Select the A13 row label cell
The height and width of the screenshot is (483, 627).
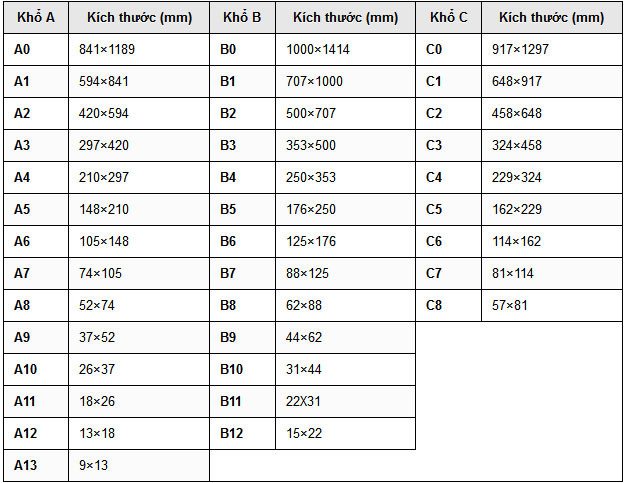point(27,465)
